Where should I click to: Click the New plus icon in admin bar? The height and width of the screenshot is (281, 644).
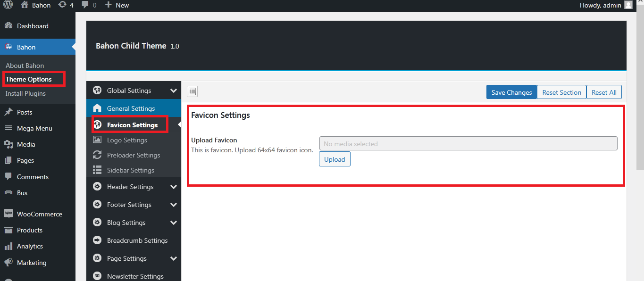click(109, 5)
